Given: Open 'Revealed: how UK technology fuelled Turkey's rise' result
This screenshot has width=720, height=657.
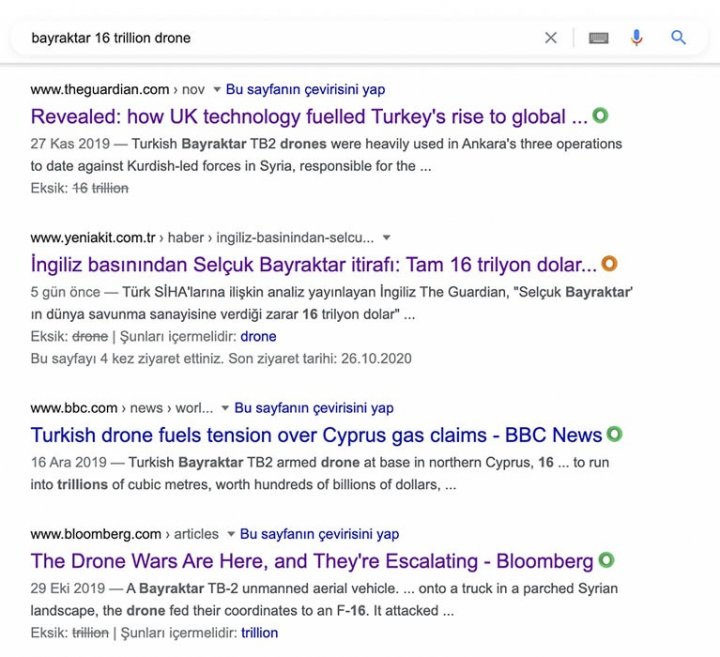Looking at the screenshot, I should coord(309,117).
